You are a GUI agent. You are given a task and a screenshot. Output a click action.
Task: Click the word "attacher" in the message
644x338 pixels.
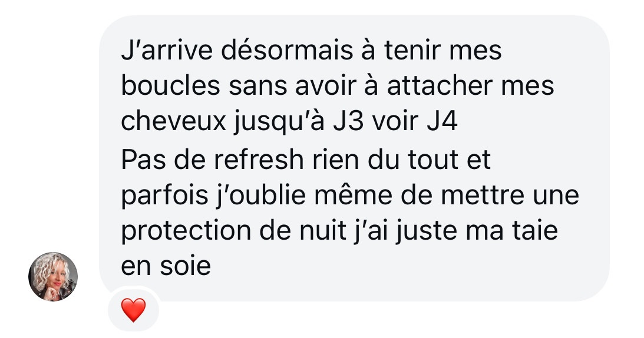(x=440, y=86)
